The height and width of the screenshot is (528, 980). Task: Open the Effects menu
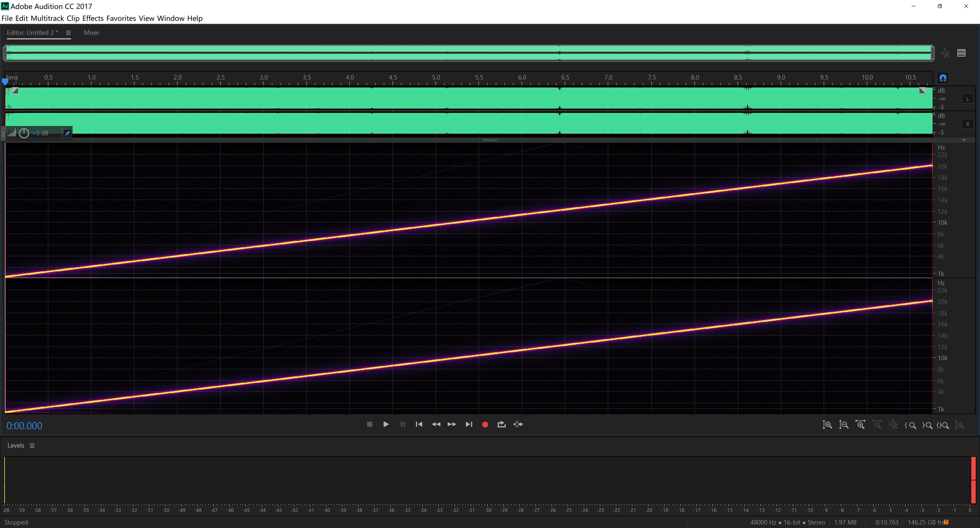click(93, 18)
